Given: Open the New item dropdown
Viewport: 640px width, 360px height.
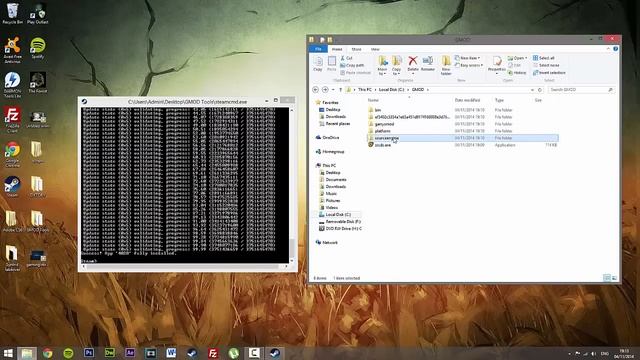Looking at the screenshot, I should coord(468,58).
